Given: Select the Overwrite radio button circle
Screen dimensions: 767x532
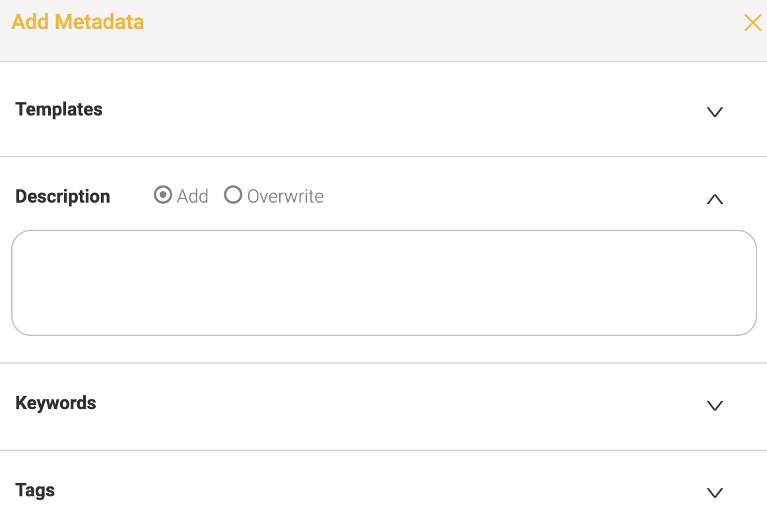Looking at the screenshot, I should coord(233,195).
